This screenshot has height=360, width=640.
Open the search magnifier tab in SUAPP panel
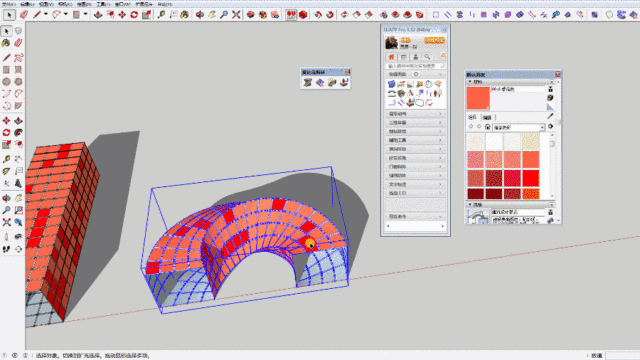click(x=427, y=57)
